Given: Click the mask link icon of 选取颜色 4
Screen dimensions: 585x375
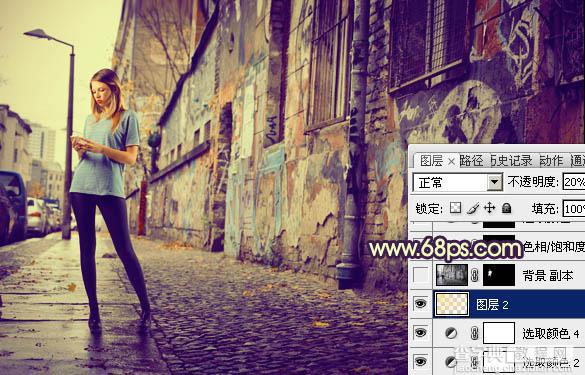Looking at the screenshot, I should (475, 333).
